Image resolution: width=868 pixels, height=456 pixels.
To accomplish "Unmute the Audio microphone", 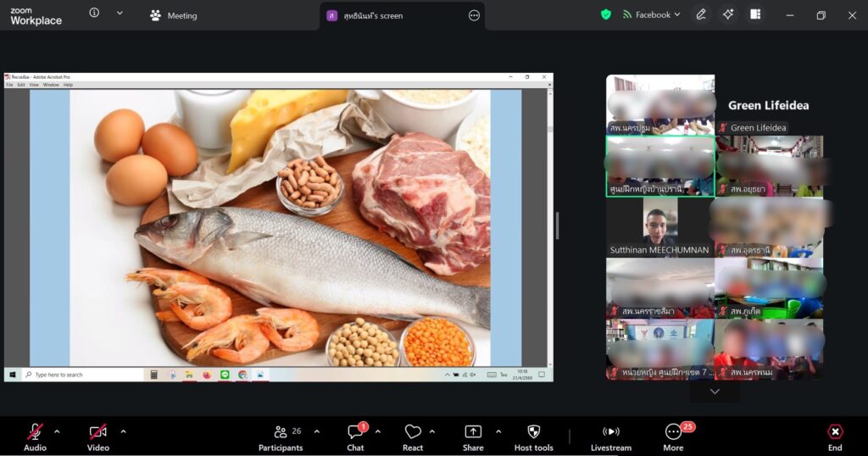I will click(35, 437).
